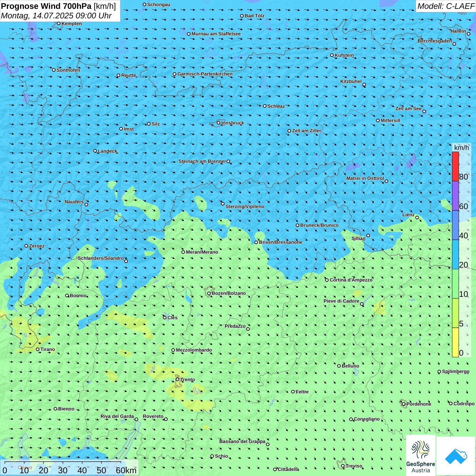
Task: Click the blue cloud app logo
Action: [456, 456]
